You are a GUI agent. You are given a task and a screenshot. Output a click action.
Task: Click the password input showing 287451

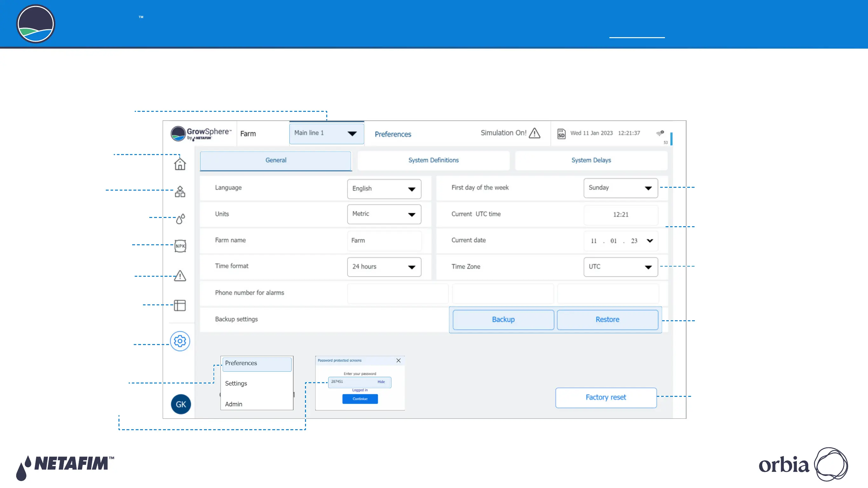(360, 383)
